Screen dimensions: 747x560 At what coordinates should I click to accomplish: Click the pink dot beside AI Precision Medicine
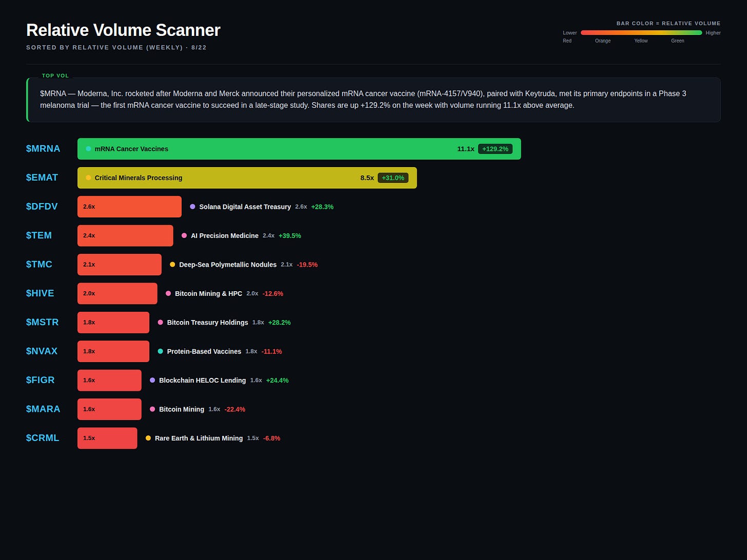click(x=184, y=235)
